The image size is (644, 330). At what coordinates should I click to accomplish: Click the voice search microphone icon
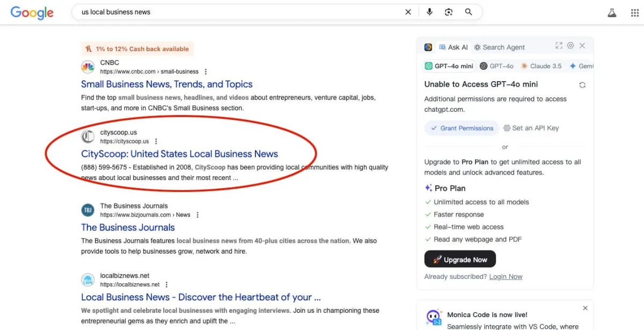click(429, 12)
